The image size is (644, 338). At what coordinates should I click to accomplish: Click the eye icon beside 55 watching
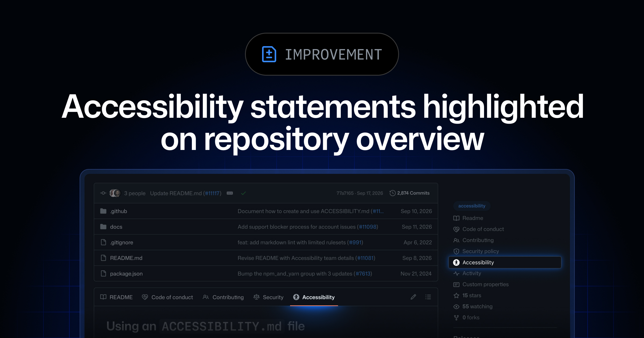(456, 307)
